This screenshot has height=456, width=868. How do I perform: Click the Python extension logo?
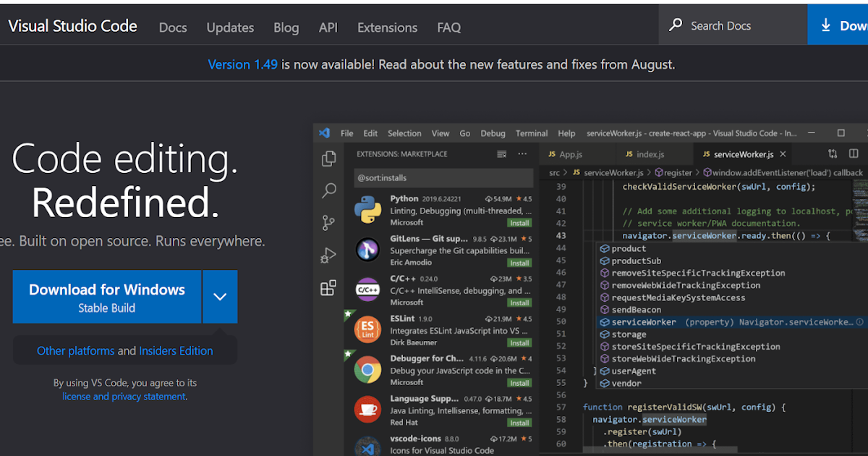pyautogui.click(x=367, y=210)
